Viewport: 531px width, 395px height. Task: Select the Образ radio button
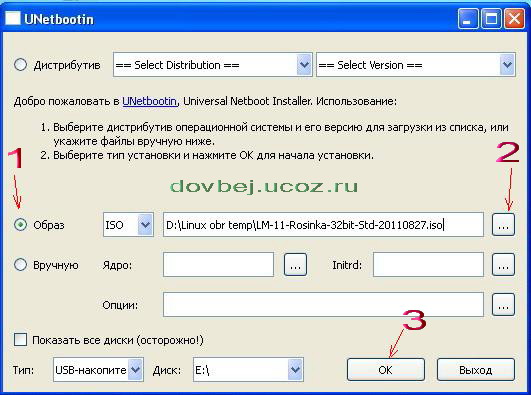20,225
